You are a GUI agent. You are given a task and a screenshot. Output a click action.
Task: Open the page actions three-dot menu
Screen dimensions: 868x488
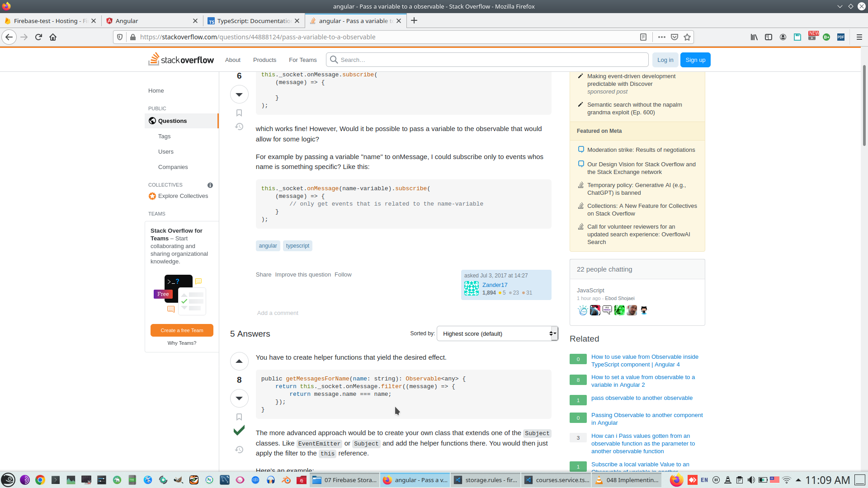coord(661,37)
